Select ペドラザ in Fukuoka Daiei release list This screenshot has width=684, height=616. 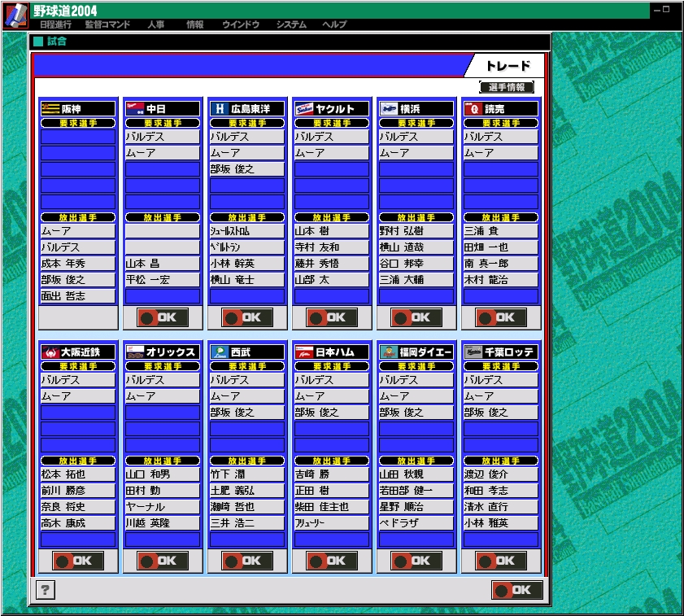tap(416, 523)
